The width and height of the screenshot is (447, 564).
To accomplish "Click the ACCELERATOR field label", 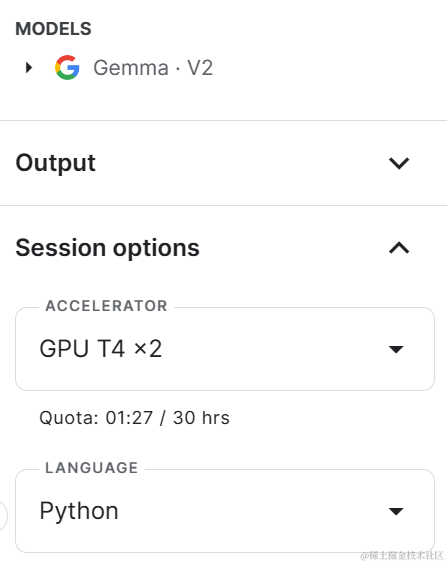I will click(106, 306).
